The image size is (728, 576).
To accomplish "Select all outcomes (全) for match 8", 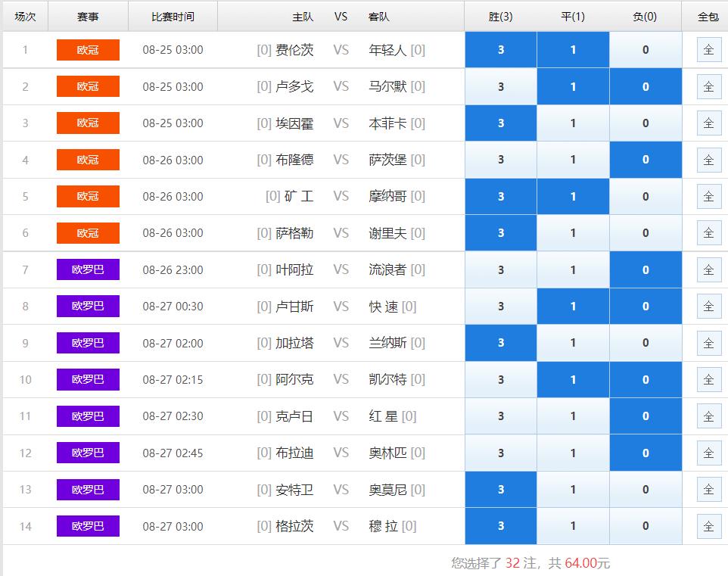I will (708, 306).
